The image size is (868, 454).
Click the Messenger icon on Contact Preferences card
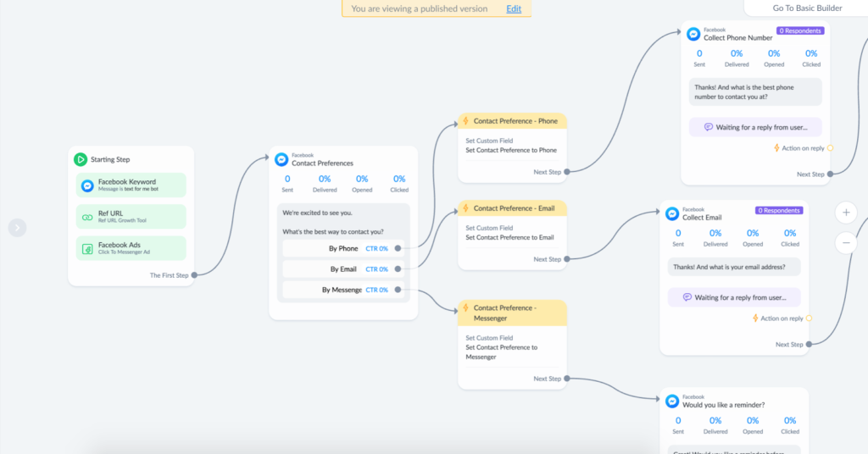point(281,159)
